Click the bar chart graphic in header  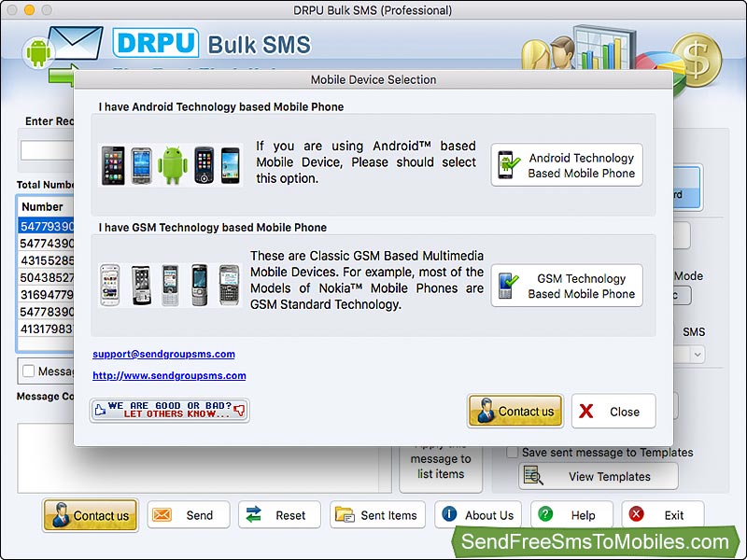[x=604, y=48]
